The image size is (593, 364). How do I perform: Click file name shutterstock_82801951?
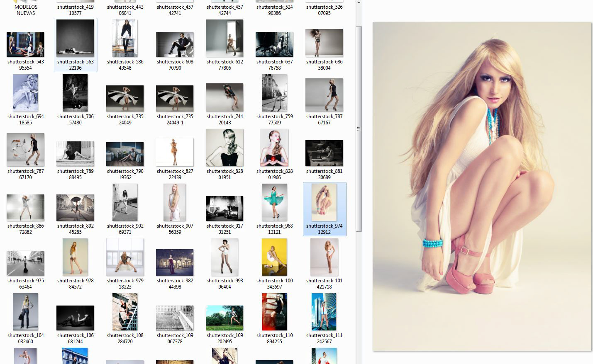(x=225, y=174)
